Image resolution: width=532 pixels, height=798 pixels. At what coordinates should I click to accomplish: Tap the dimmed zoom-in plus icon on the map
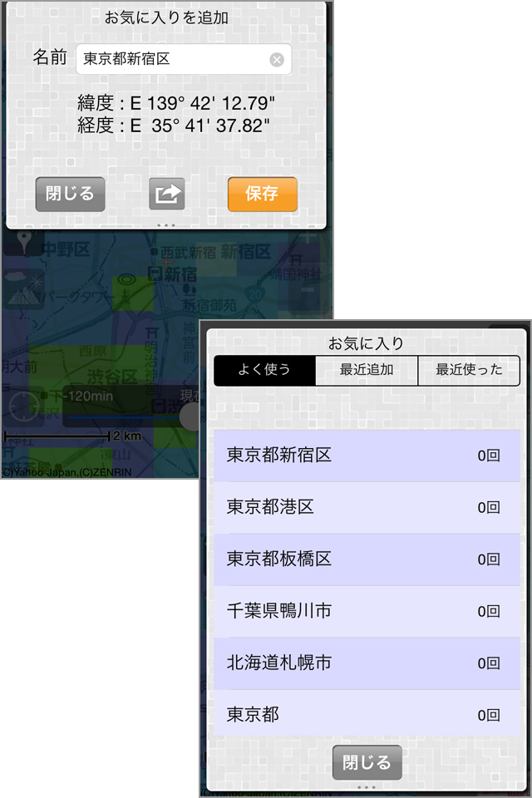click(x=308, y=237)
